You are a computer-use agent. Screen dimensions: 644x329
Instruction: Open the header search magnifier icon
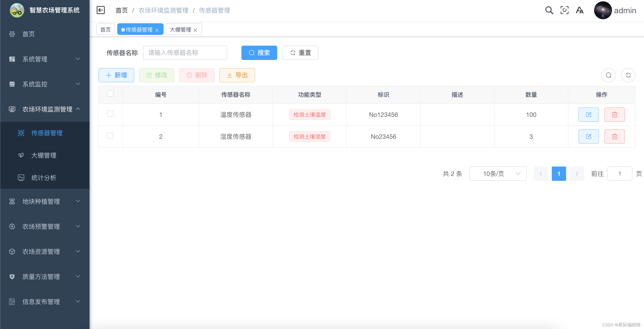tap(549, 10)
